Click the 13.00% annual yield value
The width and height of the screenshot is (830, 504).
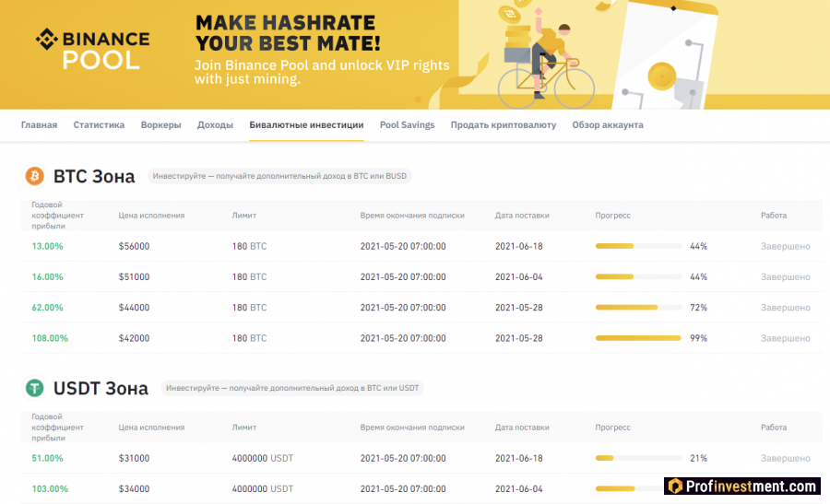47,246
